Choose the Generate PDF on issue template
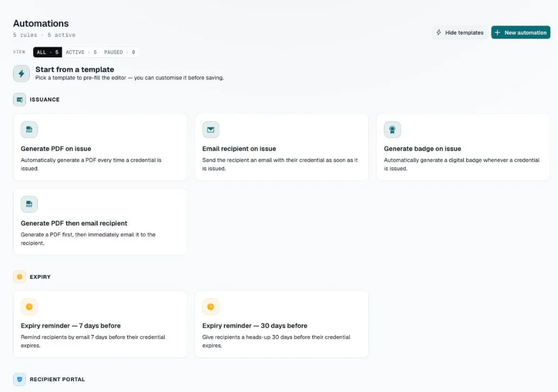 coord(100,147)
